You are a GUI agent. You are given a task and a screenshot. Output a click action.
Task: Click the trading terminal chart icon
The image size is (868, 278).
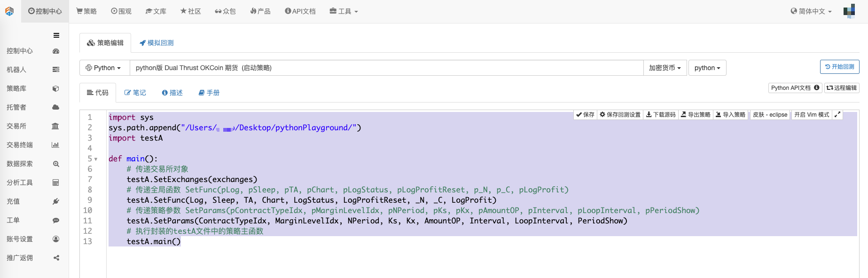click(x=55, y=145)
